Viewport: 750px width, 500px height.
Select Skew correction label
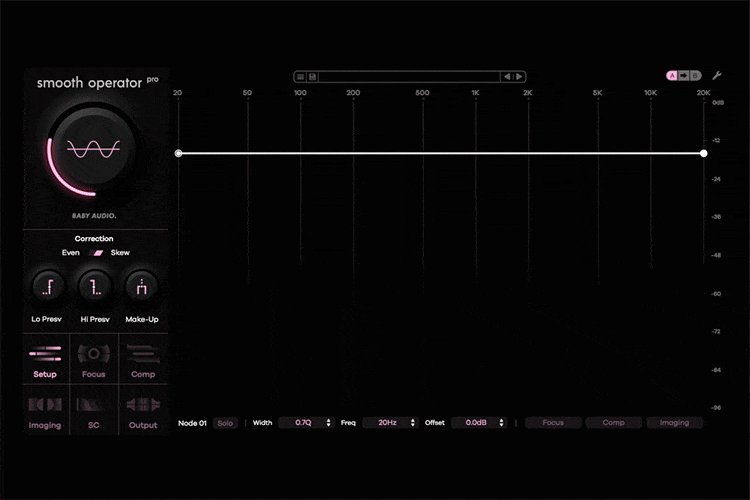[120, 253]
